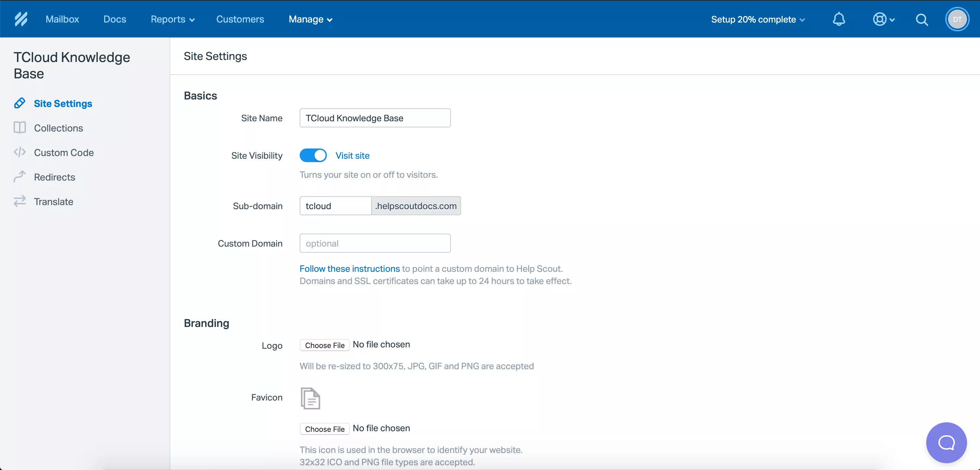The image size is (980, 470).
Task: Click the favicon placeholder document icon
Action: pos(311,398)
